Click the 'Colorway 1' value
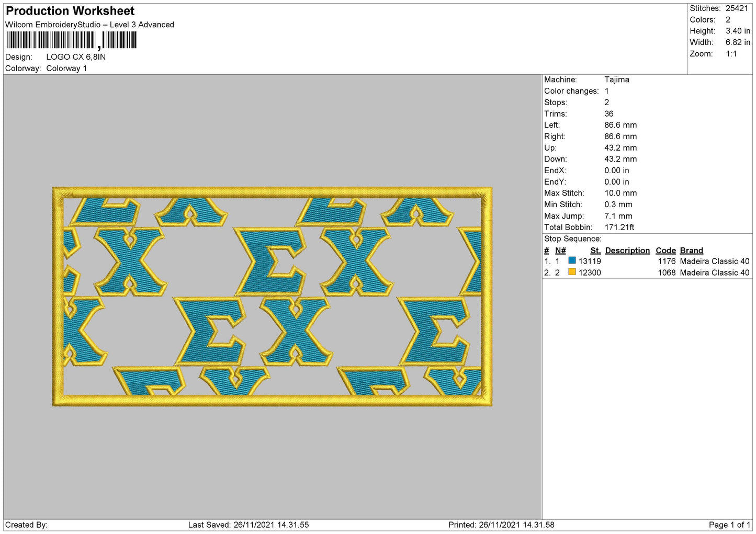Image resolution: width=756 pixels, height=534 pixels. [x=66, y=69]
